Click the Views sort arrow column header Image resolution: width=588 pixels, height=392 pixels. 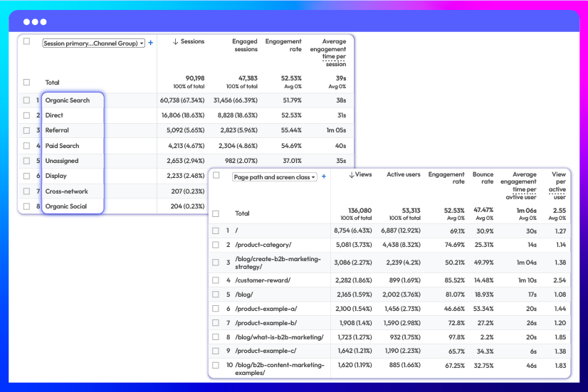click(x=360, y=174)
